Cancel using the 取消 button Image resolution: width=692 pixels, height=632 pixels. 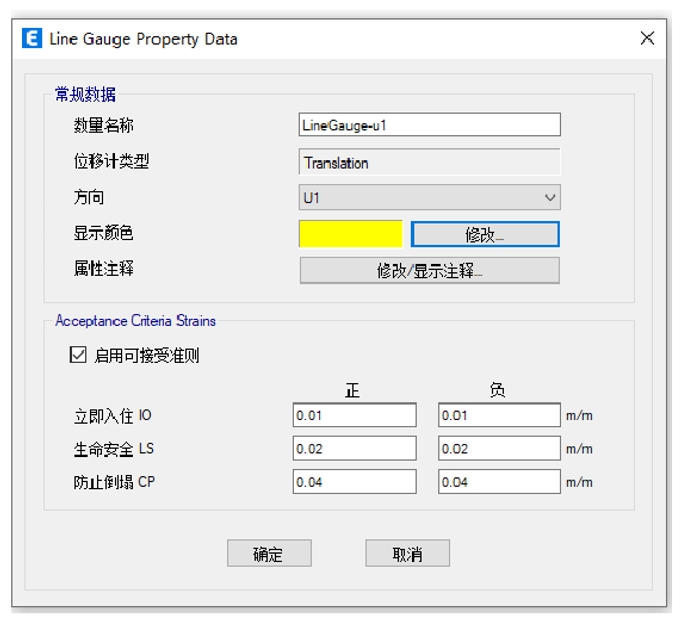coord(407,554)
